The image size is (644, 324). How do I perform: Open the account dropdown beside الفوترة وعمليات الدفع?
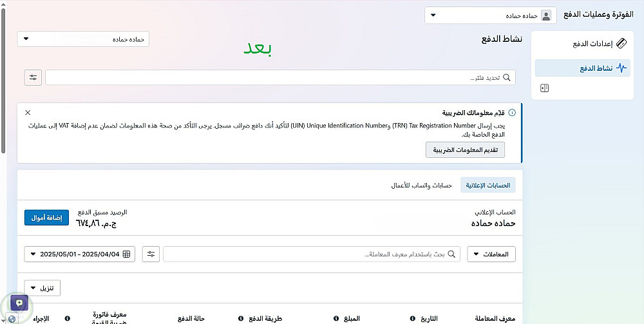tap(490, 15)
